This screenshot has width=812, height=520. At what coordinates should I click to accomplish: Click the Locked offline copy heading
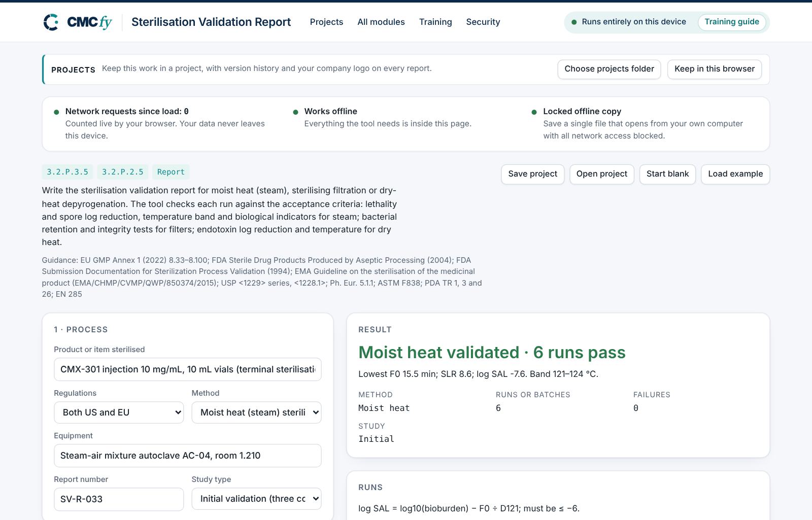[x=582, y=111]
